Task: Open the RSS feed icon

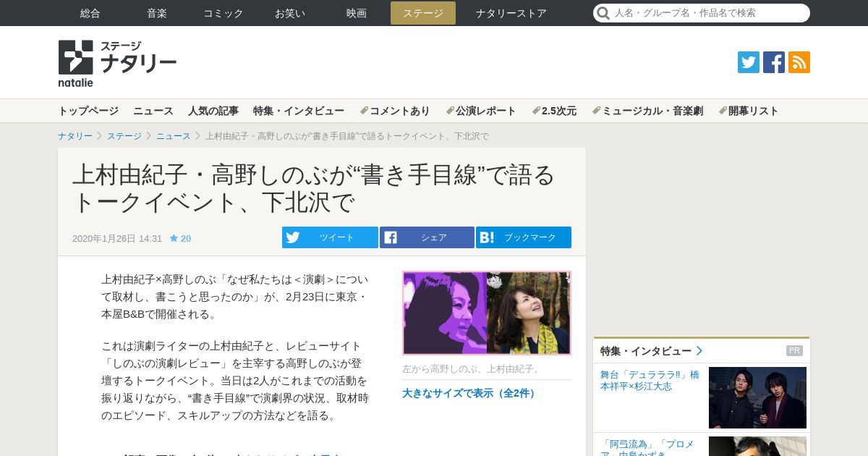Action: [x=799, y=62]
